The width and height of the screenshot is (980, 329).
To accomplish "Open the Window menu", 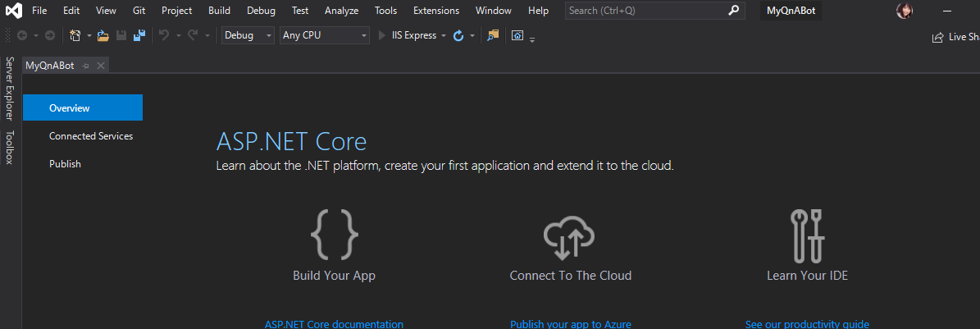I will pos(493,11).
